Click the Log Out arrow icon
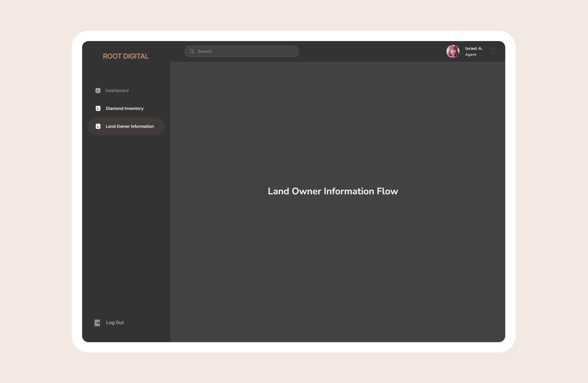Screen dimensions: 588x383 97,323
